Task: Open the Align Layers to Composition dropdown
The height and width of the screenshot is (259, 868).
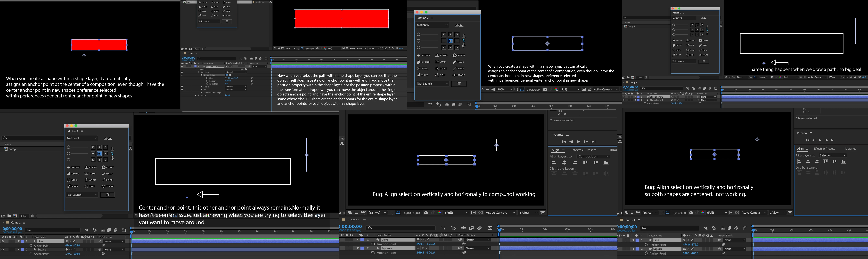Action: pyautogui.click(x=593, y=156)
